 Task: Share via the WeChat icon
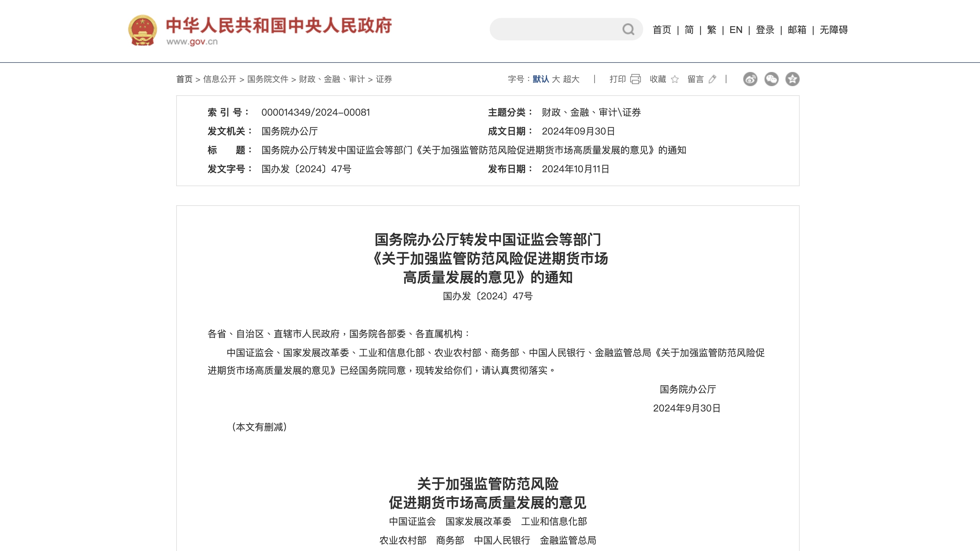click(771, 79)
